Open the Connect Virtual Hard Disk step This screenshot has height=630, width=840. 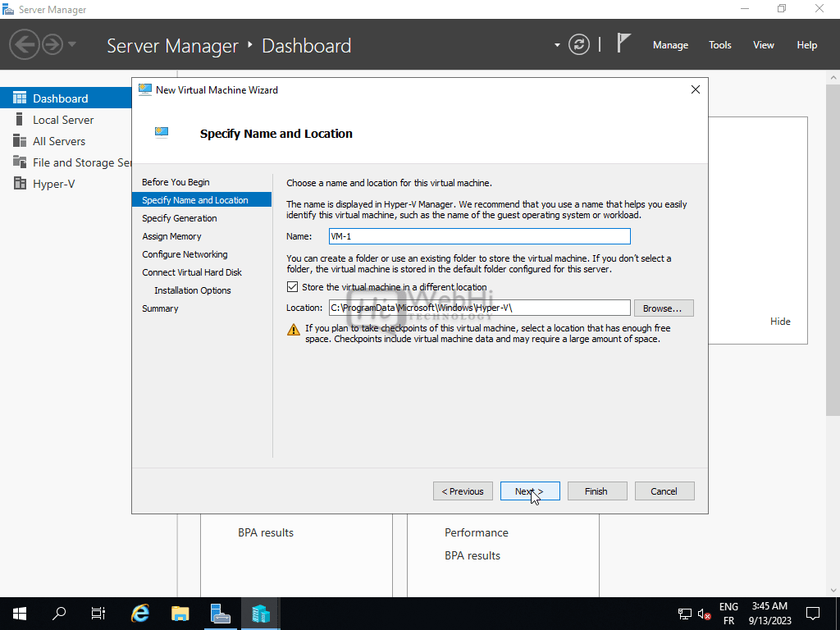[x=192, y=272]
